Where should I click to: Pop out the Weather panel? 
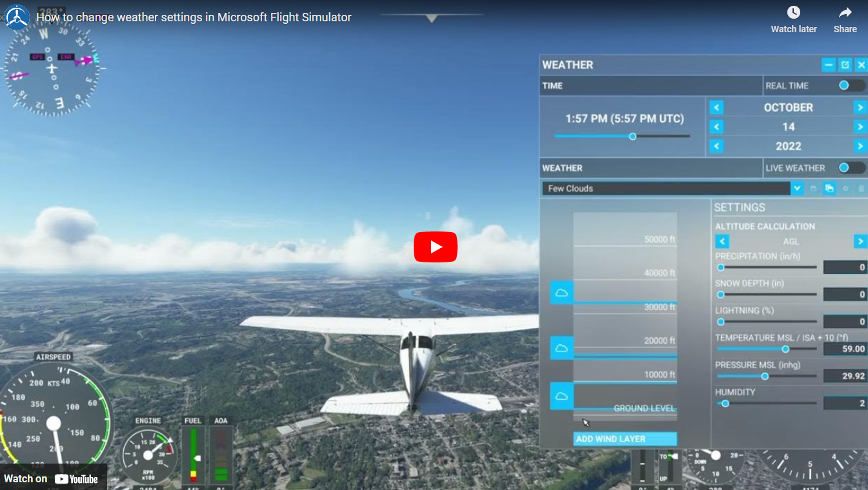845,64
